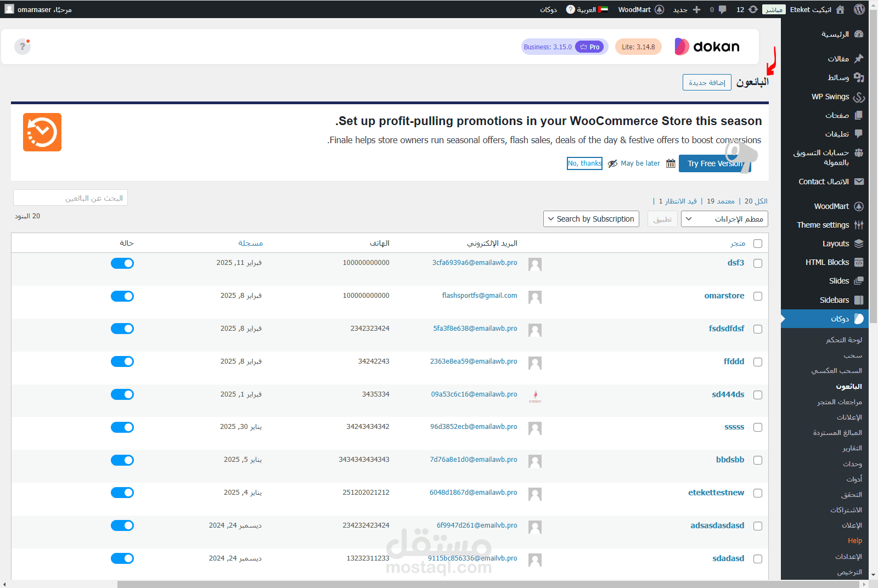The width and height of the screenshot is (878, 588).
Task: Open السحب العكسي in the Dokan submenu
Action: pos(837,371)
